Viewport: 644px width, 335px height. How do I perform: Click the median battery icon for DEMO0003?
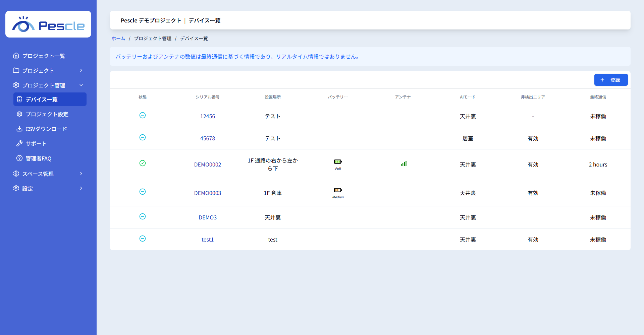[338, 190]
